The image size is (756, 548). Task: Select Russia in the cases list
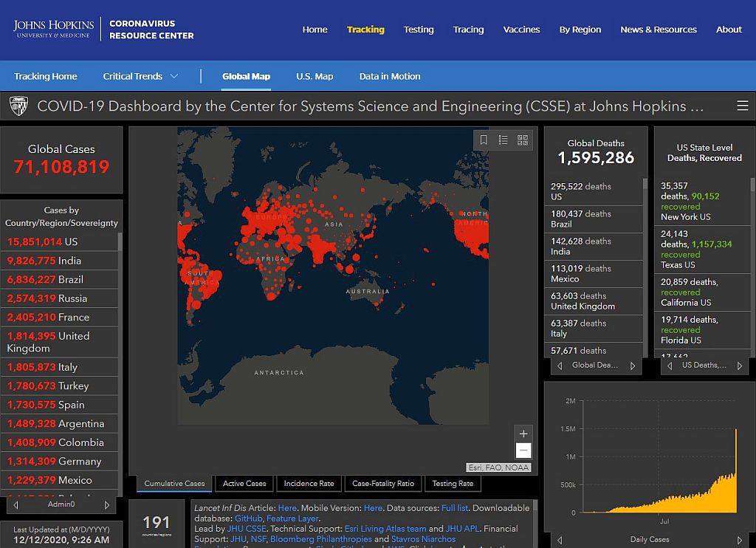(59, 298)
